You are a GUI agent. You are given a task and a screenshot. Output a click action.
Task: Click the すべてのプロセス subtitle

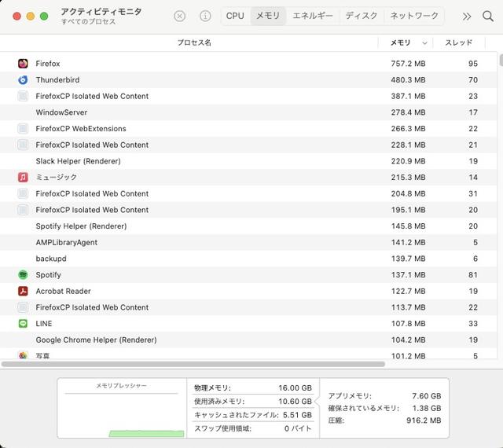pos(88,22)
